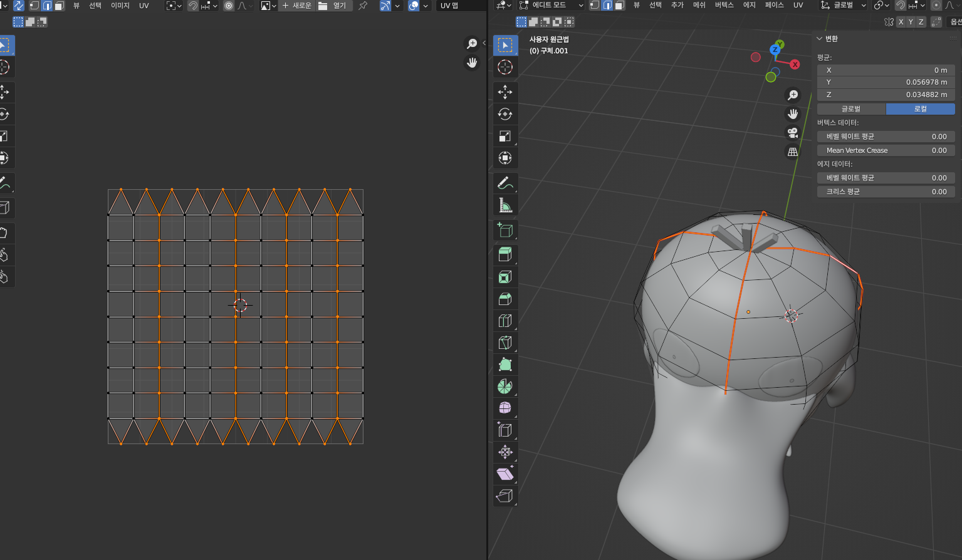Select the Smooth vertices tool
962x560 pixels.
point(505,408)
